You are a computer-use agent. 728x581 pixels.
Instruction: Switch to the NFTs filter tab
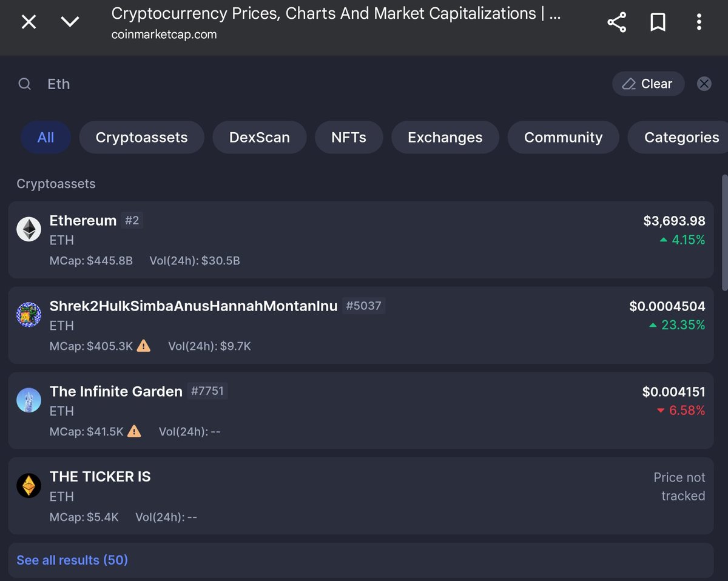(x=349, y=137)
